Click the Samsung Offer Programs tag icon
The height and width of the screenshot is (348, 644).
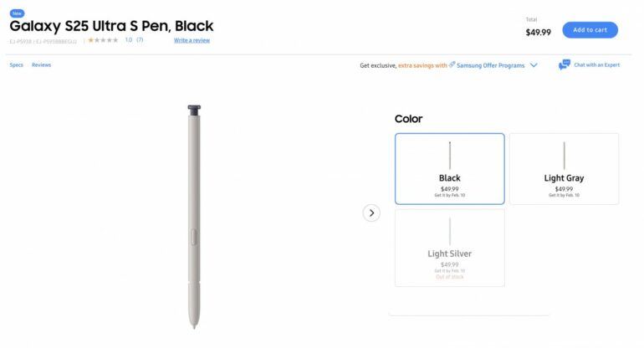pos(452,64)
